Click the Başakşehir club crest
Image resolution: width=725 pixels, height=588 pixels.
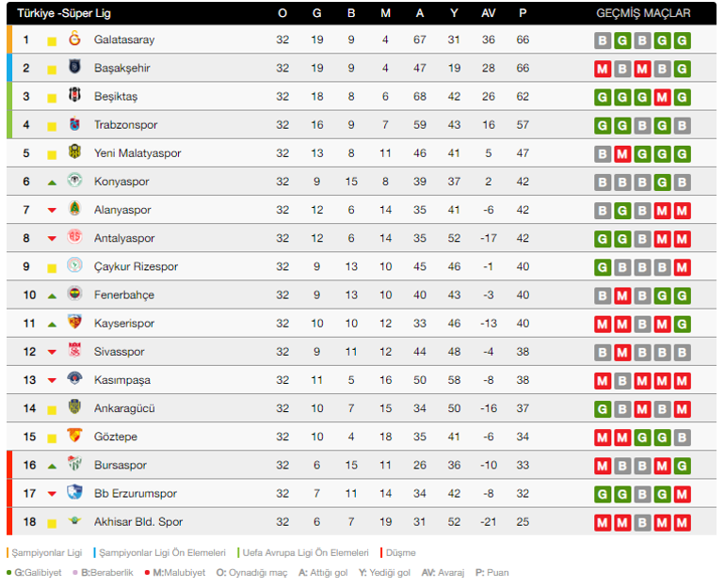74,68
